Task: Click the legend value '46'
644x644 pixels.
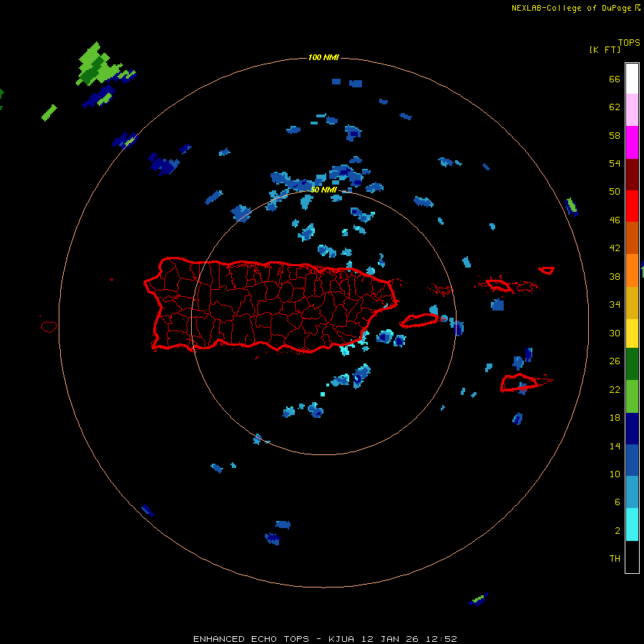Action: coord(615,220)
